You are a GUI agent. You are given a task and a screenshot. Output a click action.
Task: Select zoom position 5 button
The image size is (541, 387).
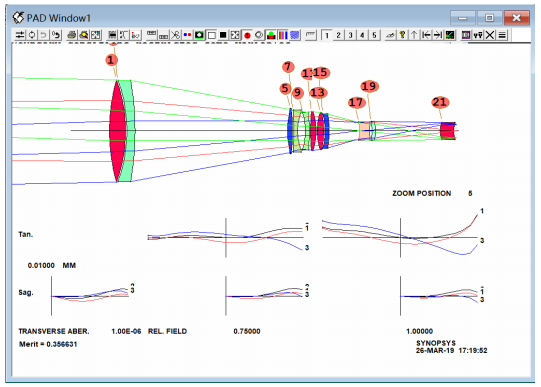[x=374, y=35]
